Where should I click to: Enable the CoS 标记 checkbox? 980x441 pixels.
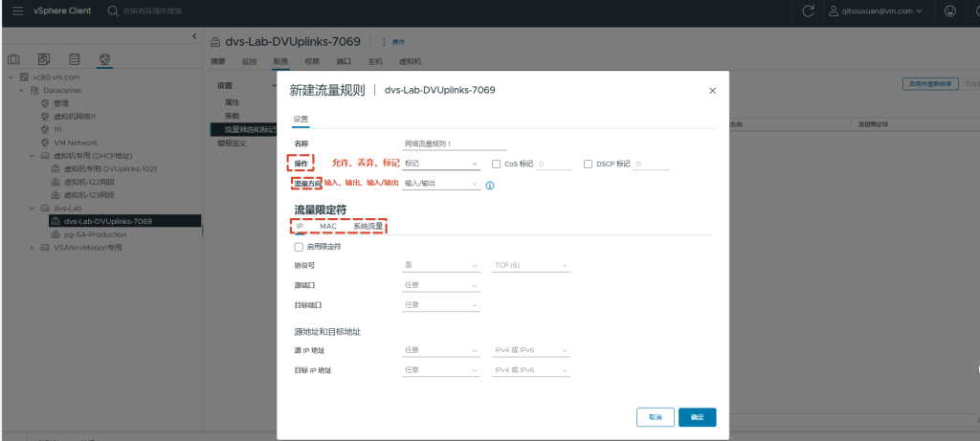tap(497, 164)
